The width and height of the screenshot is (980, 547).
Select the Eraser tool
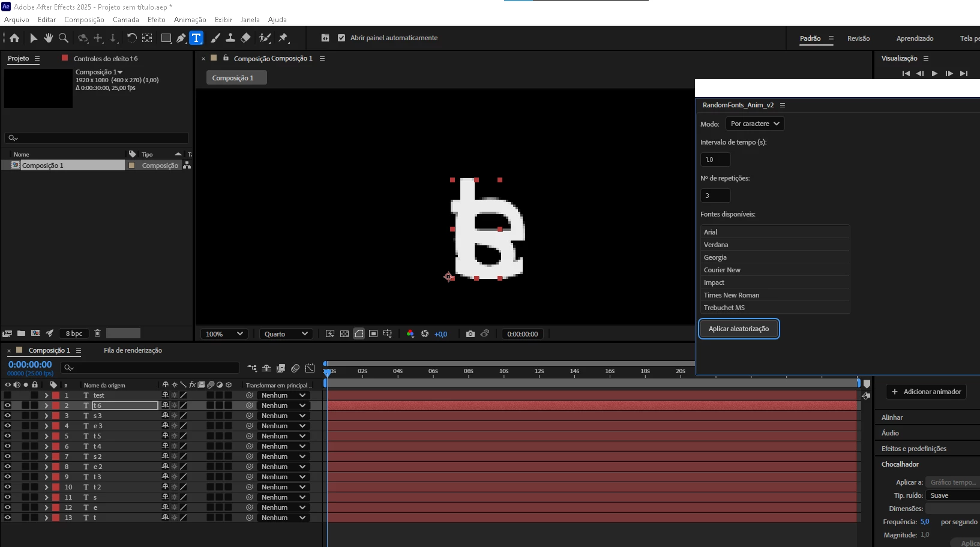click(245, 38)
